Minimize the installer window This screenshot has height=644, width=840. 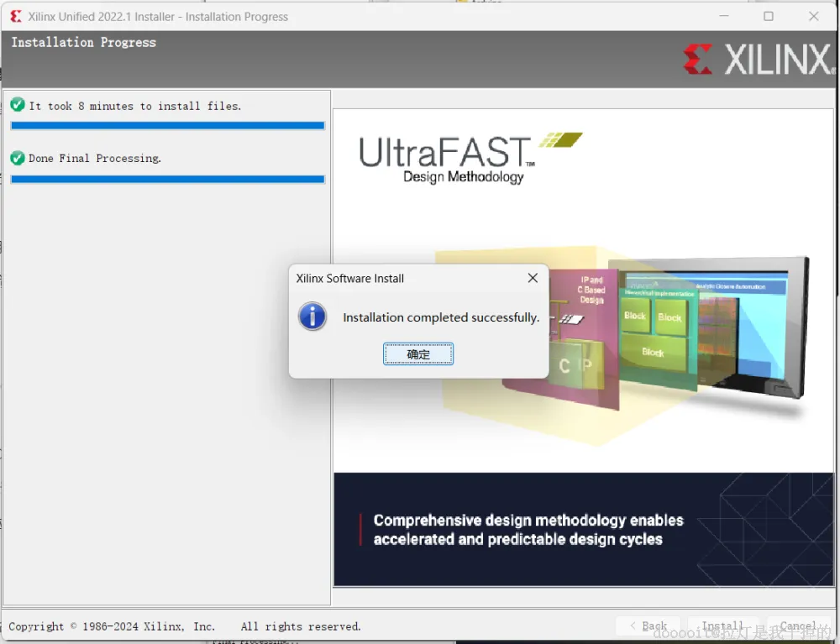point(724,17)
